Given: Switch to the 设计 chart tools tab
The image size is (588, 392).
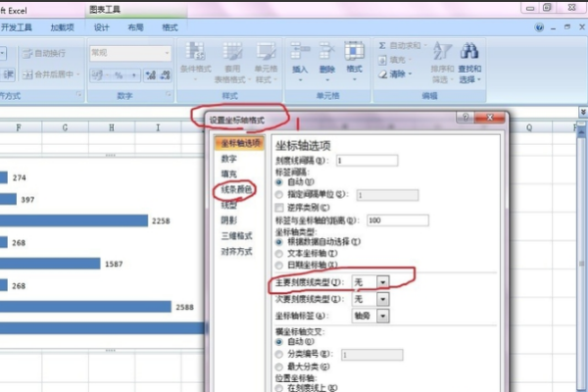Looking at the screenshot, I should pos(101,27).
